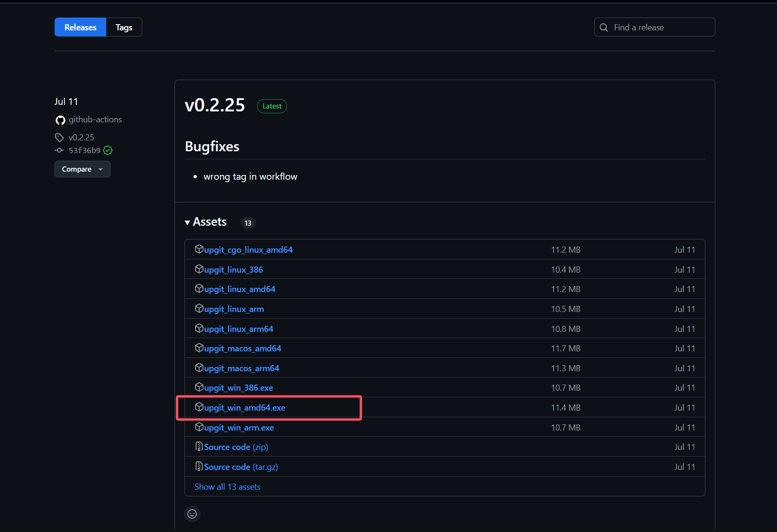Click package icon for upgit_linux_amd64
Screen dimensions: 777x532
[199, 288]
